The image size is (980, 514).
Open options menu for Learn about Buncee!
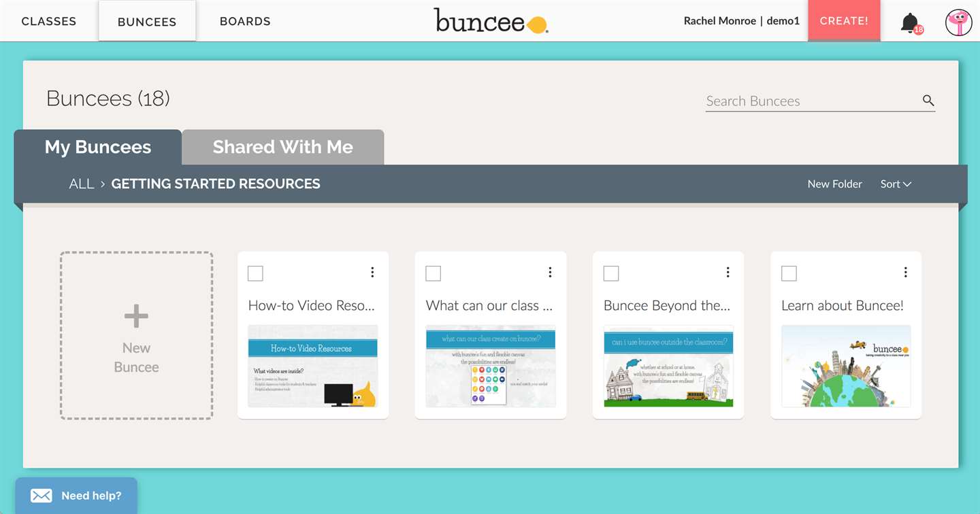click(905, 272)
